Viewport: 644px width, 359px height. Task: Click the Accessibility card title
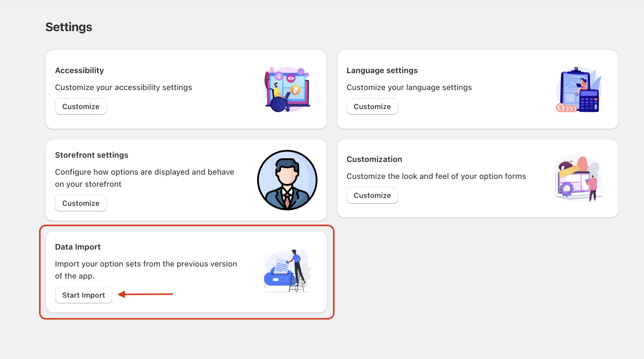79,70
